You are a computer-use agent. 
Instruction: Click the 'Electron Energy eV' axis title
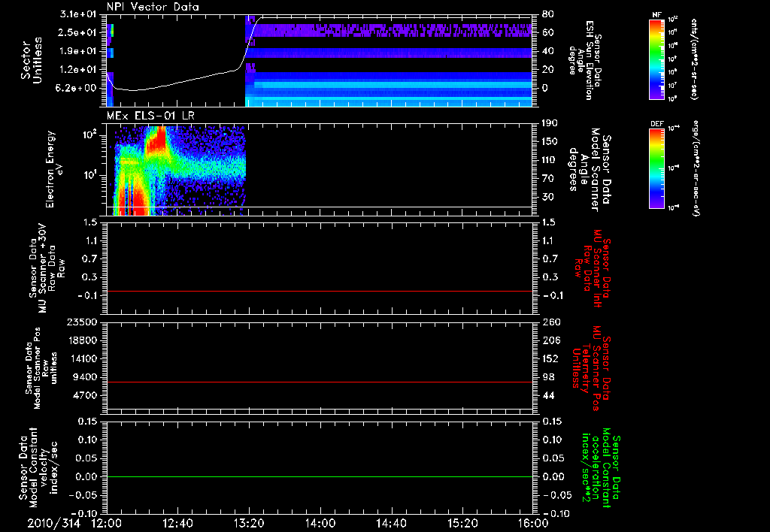click(x=53, y=169)
